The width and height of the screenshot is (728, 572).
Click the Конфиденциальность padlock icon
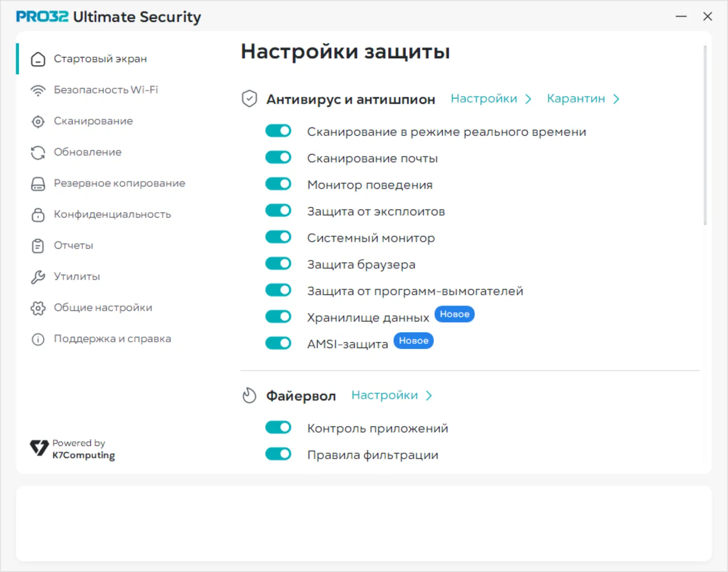[38, 215]
